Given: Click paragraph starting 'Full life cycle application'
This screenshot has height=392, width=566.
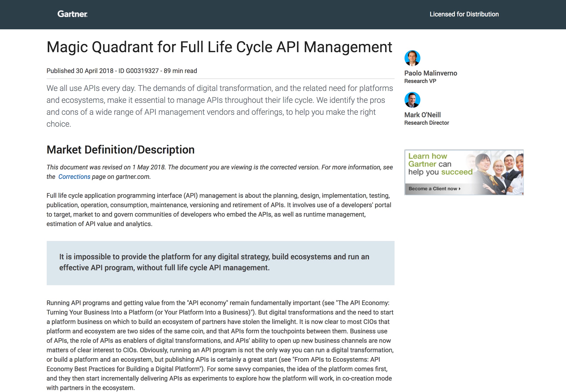Looking at the screenshot, I should coord(219,210).
